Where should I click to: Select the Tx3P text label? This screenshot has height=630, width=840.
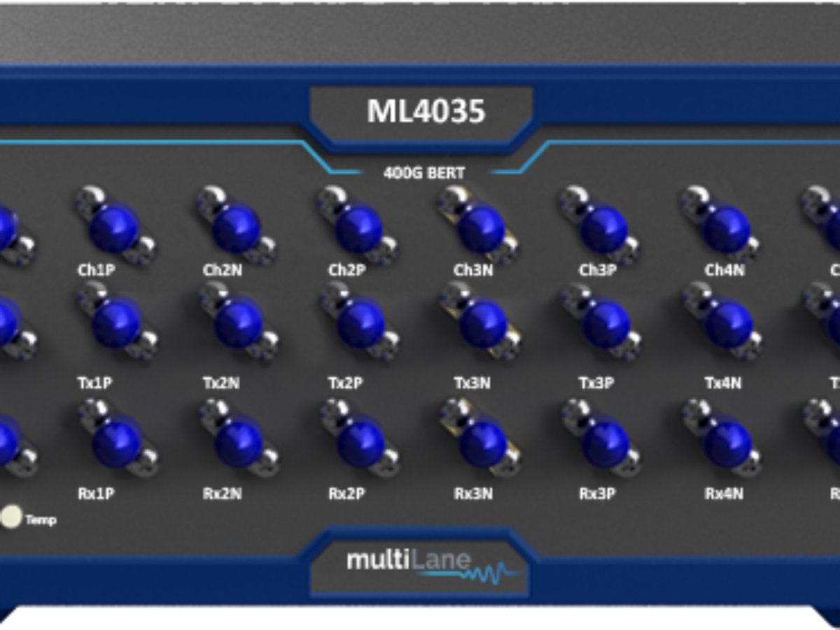[x=597, y=383]
